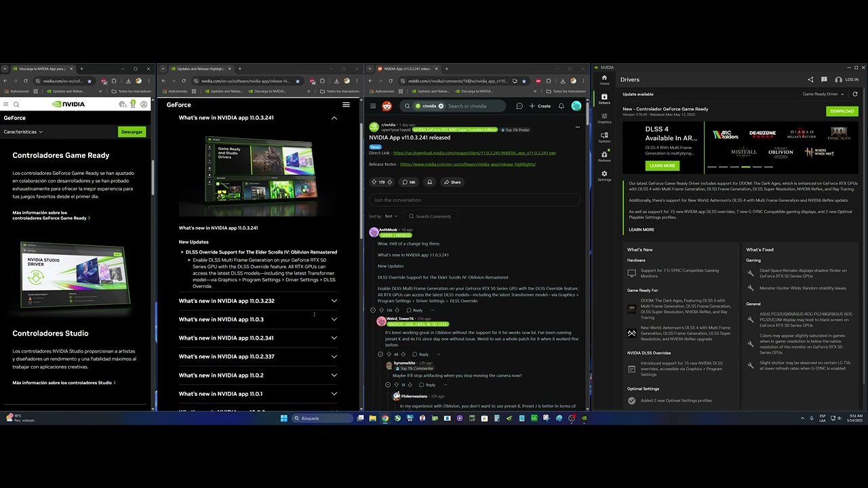Remove r/nvidia filter from Reddit search
The image size is (868, 488).
tap(441, 106)
